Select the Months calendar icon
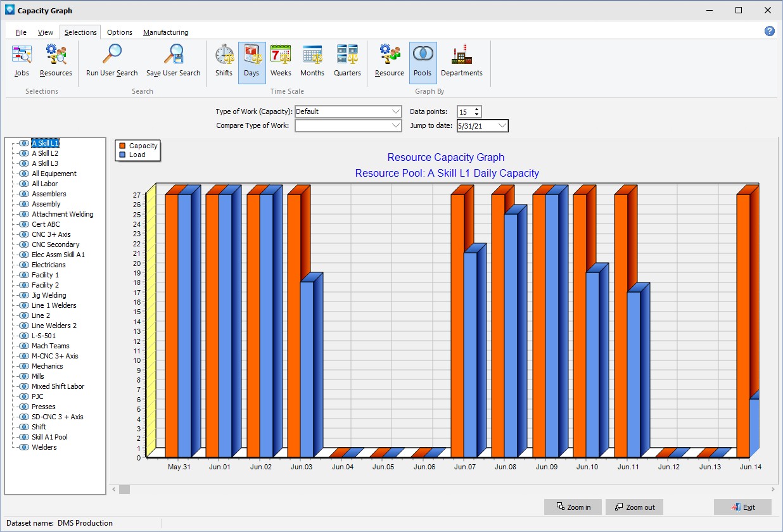 point(312,55)
